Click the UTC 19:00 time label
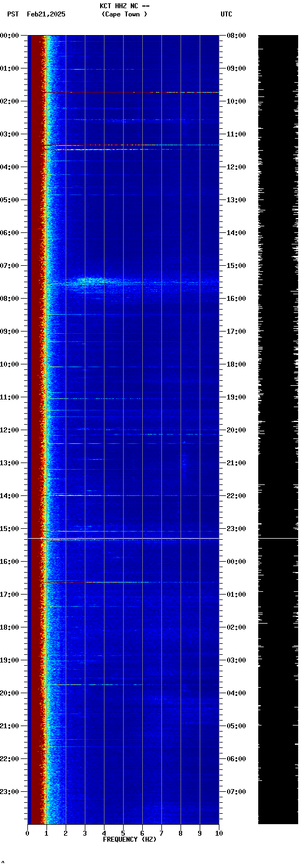302x868 pixels. point(236,397)
